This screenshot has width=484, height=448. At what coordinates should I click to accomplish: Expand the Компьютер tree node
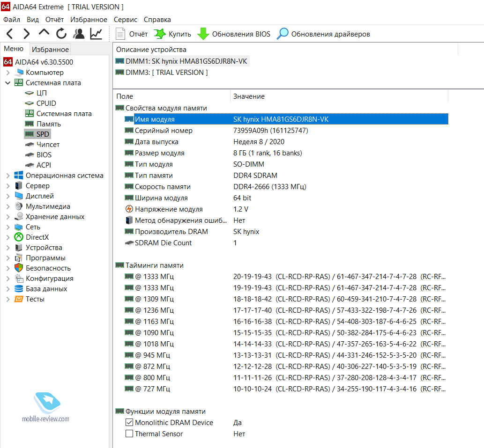coord(8,73)
